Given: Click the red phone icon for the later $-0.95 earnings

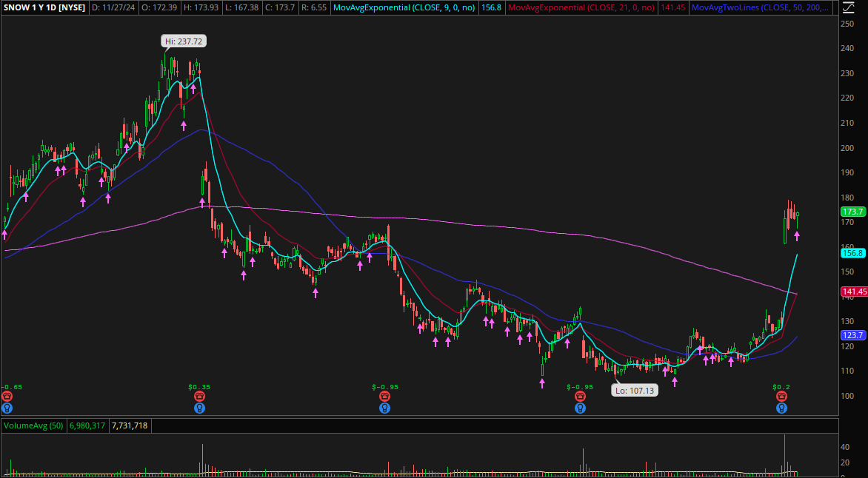Looking at the screenshot, I should [580, 396].
